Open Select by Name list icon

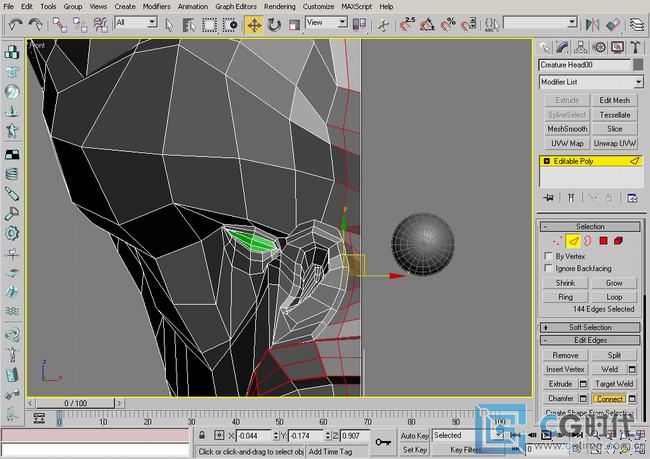coord(189,25)
